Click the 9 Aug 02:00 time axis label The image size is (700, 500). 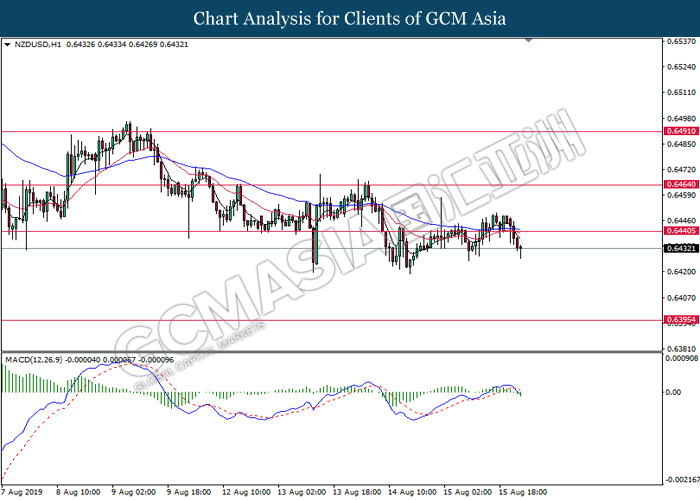pos(133,492)
